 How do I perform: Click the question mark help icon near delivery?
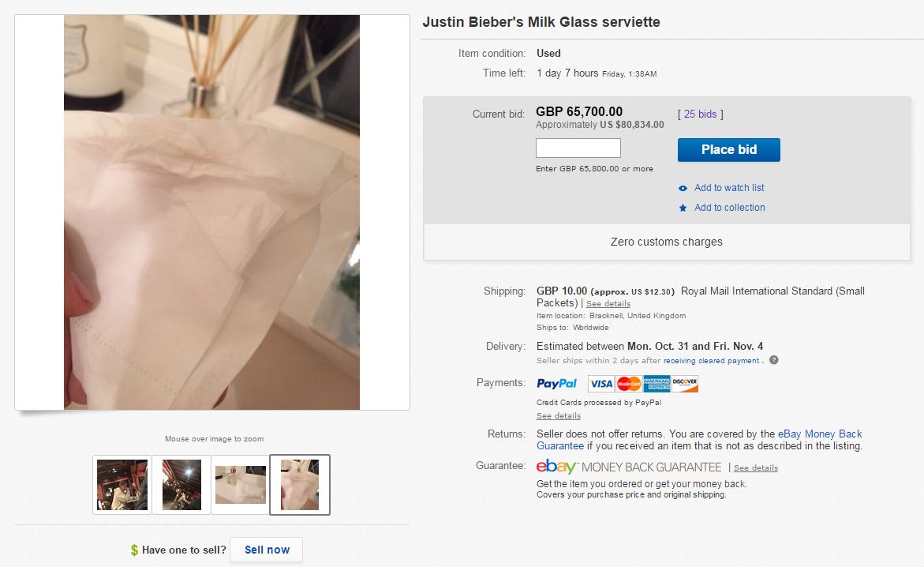(774, 361)
